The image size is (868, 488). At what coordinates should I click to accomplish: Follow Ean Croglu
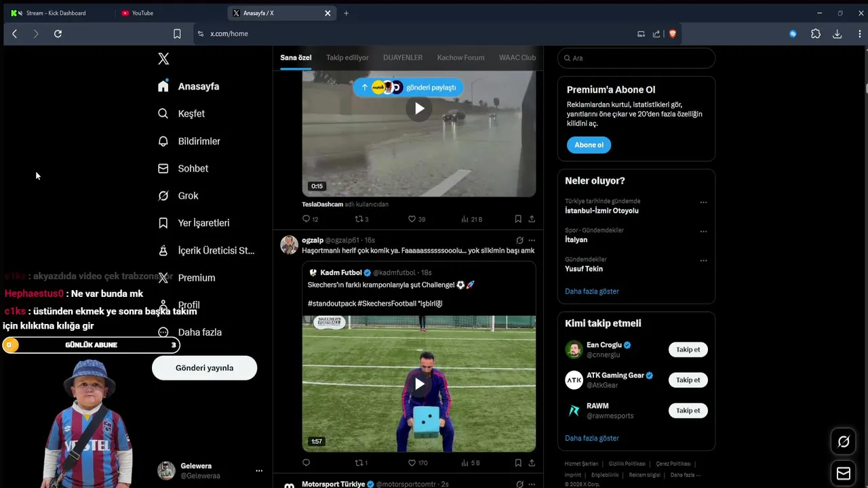(688, 350)
